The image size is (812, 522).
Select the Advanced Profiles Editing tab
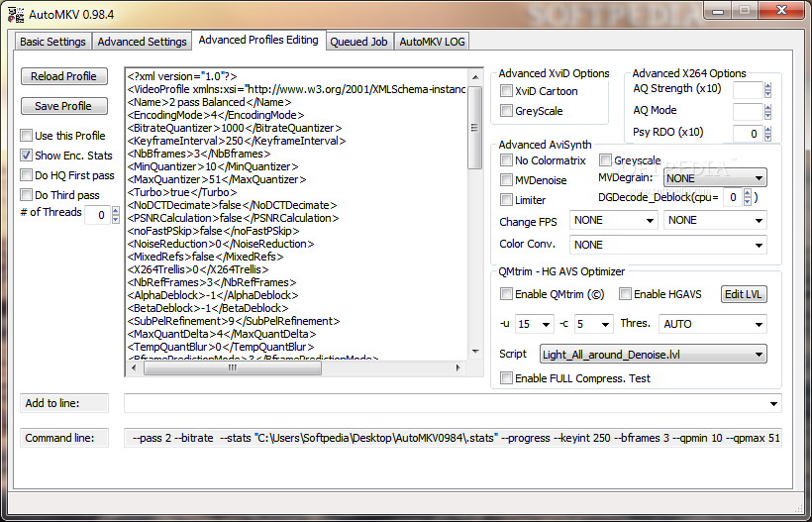pyautogui.click(x=258, y=40)
